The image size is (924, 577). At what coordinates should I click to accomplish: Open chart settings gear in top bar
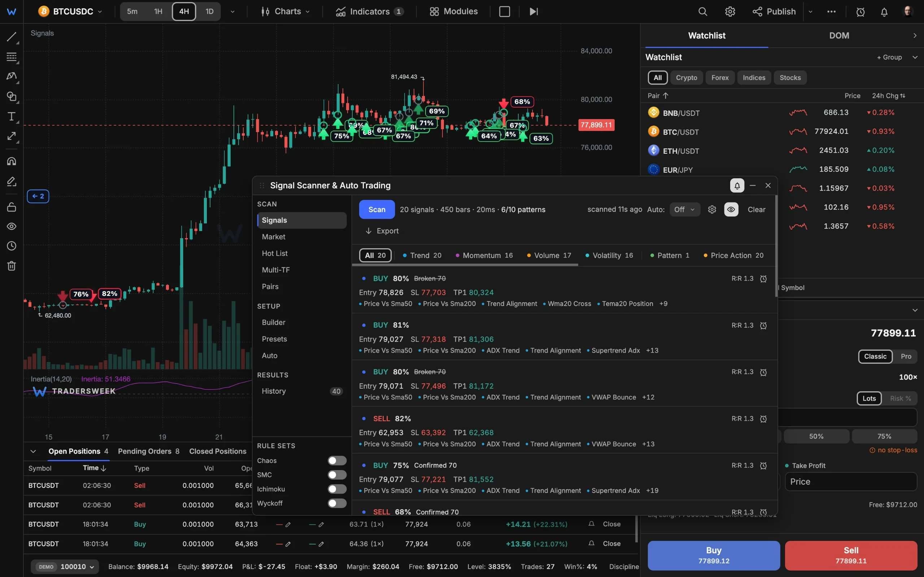click(x=730, y=12)
